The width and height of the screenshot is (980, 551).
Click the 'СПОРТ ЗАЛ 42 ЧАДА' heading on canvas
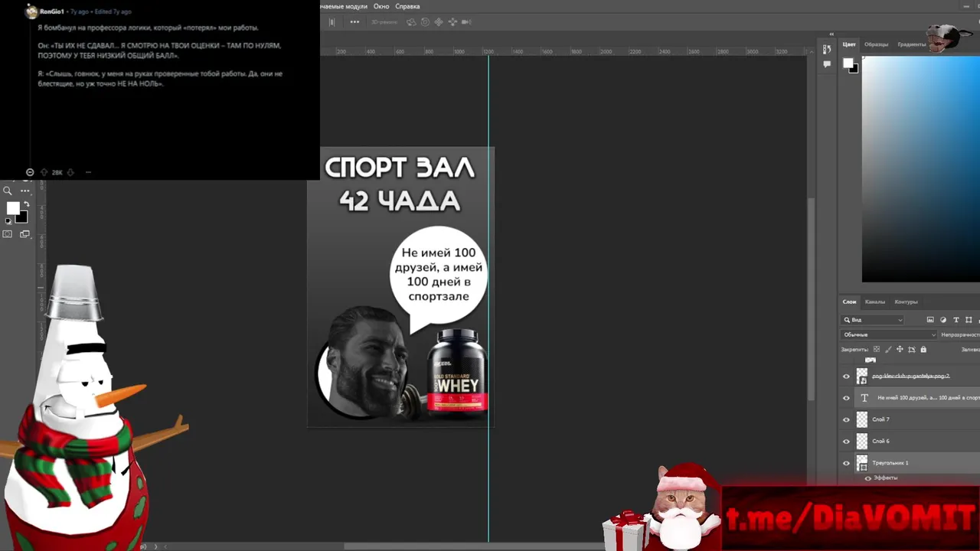(400, 184)
